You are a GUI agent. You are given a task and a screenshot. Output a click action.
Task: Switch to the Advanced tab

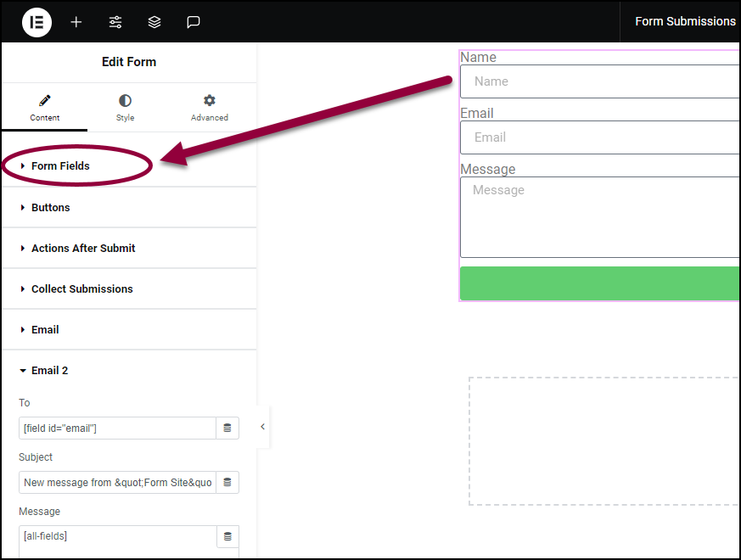coord(210,108)
